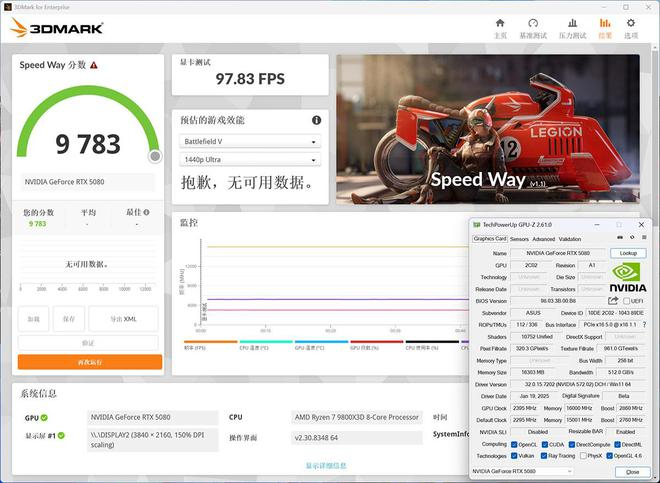660x483 pixels.
Task: Click gray knob on score gauge
Action: click(x=155, y=156)
